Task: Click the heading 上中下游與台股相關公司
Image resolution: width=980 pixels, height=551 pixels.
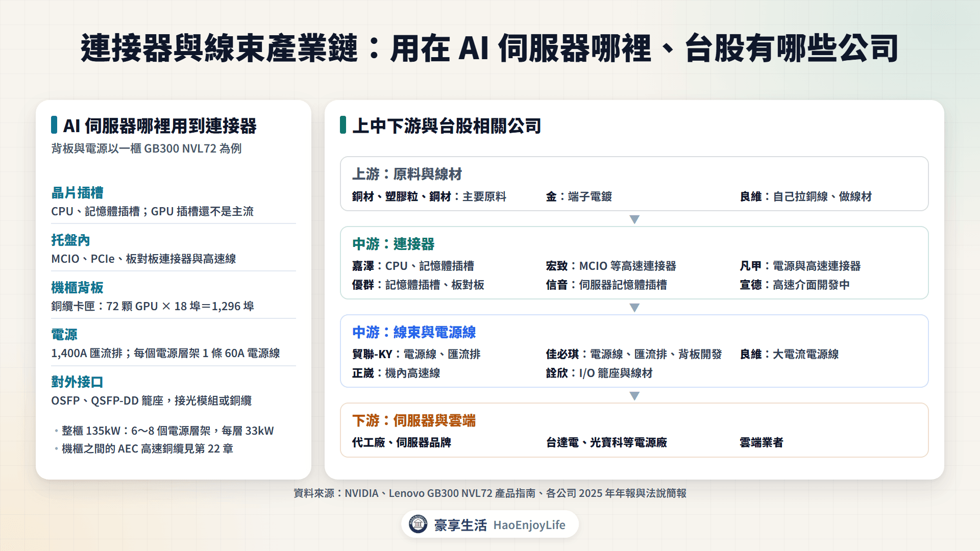Action: pos(447,126)
